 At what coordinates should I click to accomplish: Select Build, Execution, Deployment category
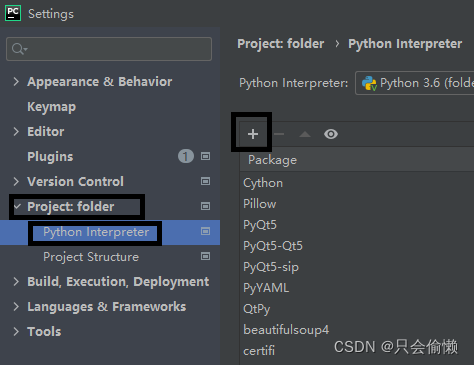[x=118, y=282]
